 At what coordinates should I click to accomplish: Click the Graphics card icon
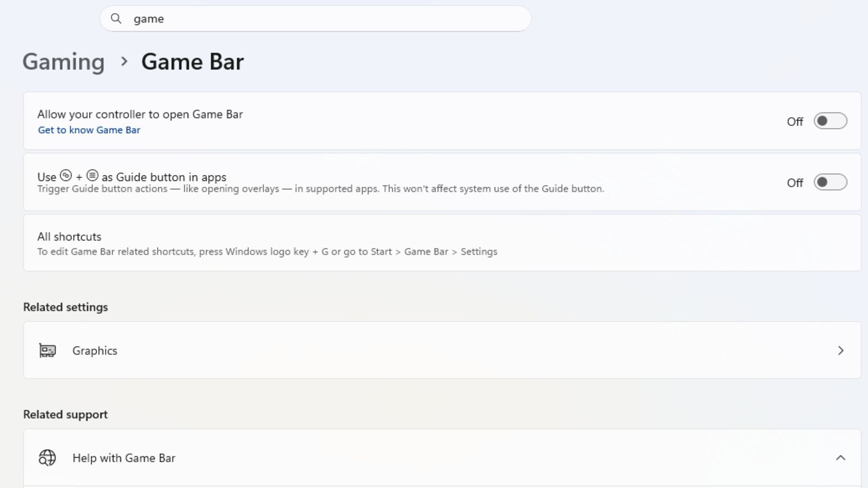[47, 351]
